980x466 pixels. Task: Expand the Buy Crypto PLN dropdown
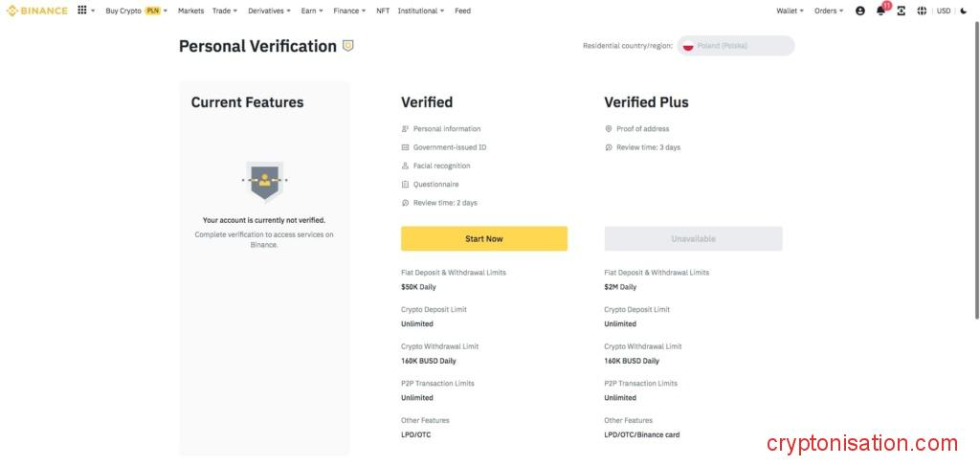pos(136,11)
